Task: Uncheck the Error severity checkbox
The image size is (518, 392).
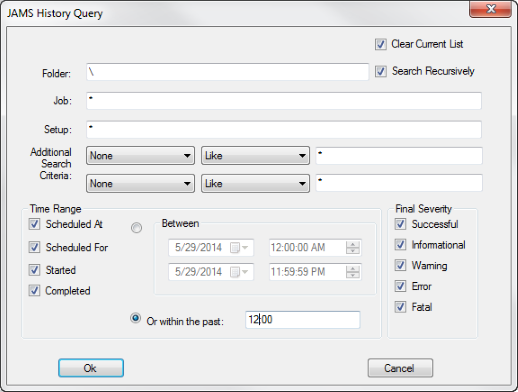Action: [400, 286]
